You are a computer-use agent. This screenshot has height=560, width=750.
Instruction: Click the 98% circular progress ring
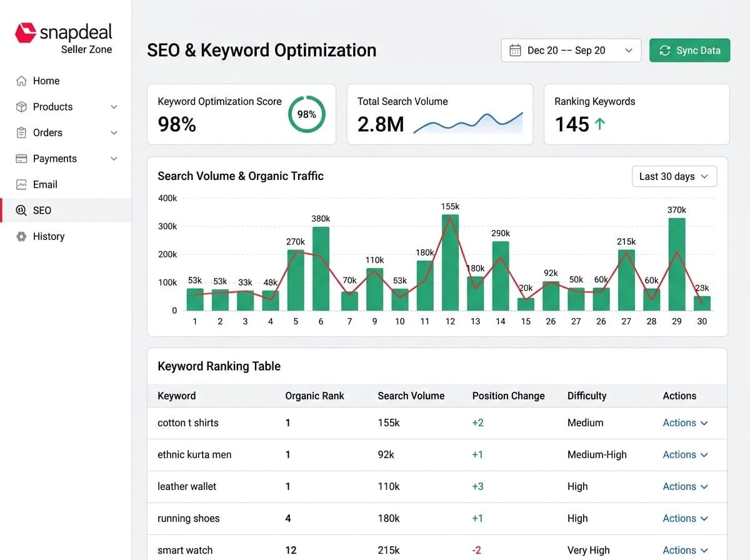tap(306, 114)
